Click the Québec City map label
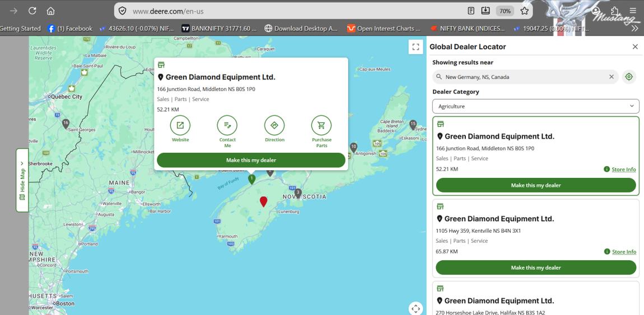Image resolution: width=644 pixels, height=315 pixels. click(66, 97)
